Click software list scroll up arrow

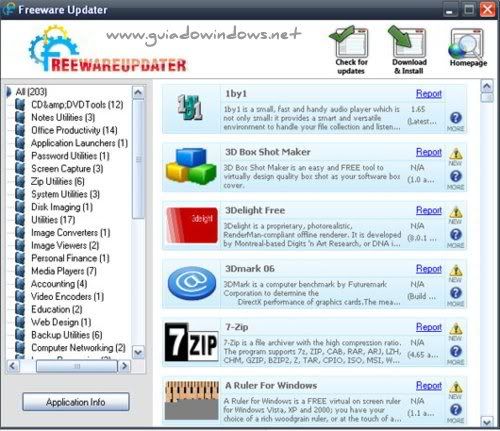click(x=487, y=86)
